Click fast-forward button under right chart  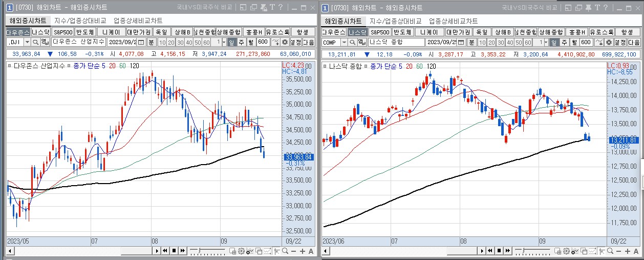click(508, 251)
